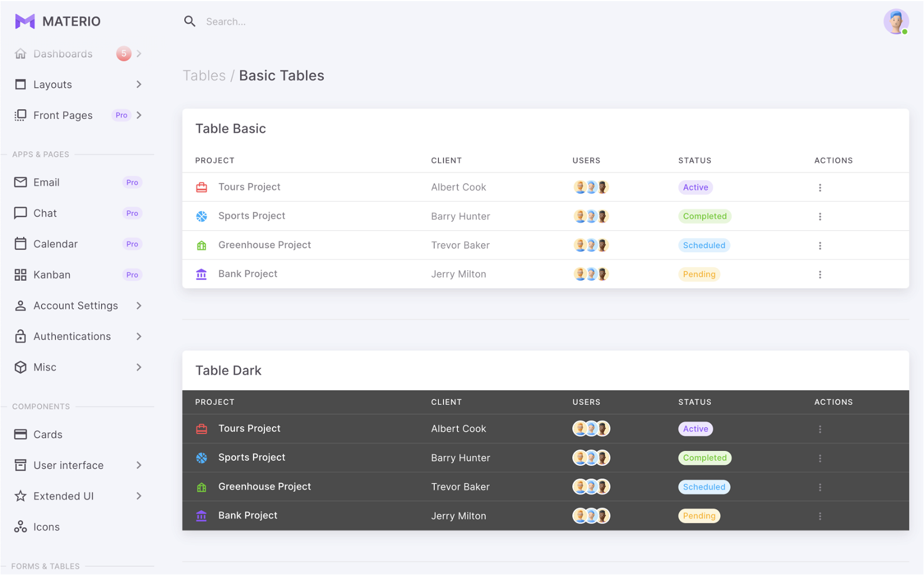
Task: Open the Kanban board icon
Action: click(x=21, y=274)
